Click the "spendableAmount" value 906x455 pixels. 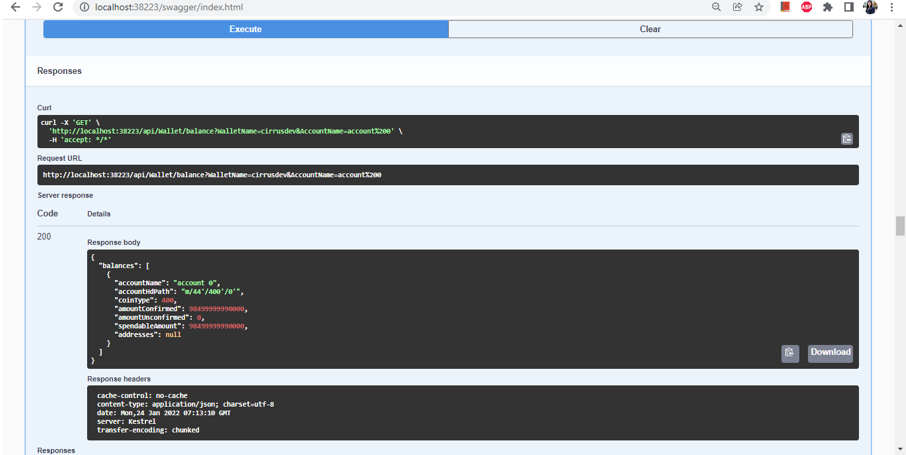pyautogui.click(x=218, y=326)
